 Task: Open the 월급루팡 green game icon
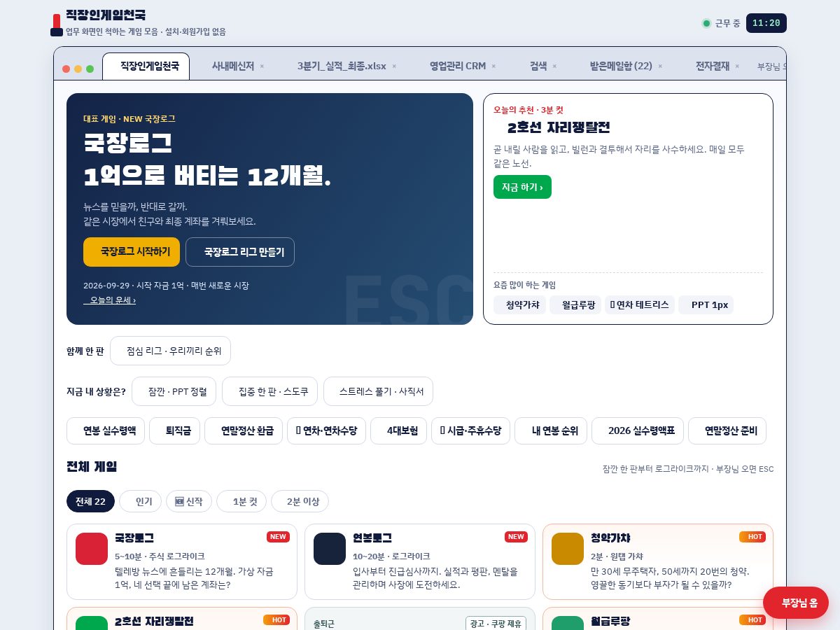(568, 623)
